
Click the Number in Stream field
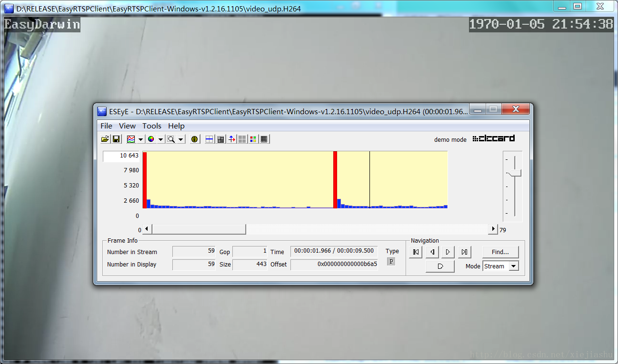point(194,252)
